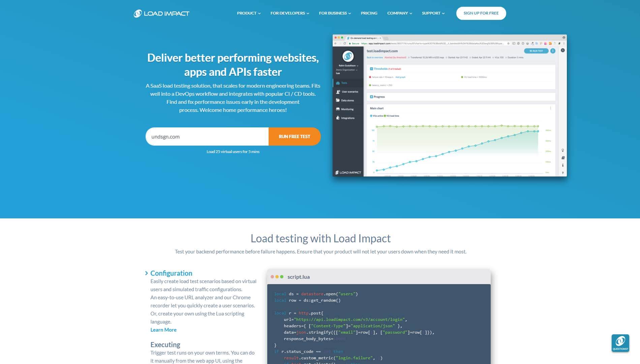Click the Load Impact logo in header
640x364 pixels.
[x=161, y=13]
